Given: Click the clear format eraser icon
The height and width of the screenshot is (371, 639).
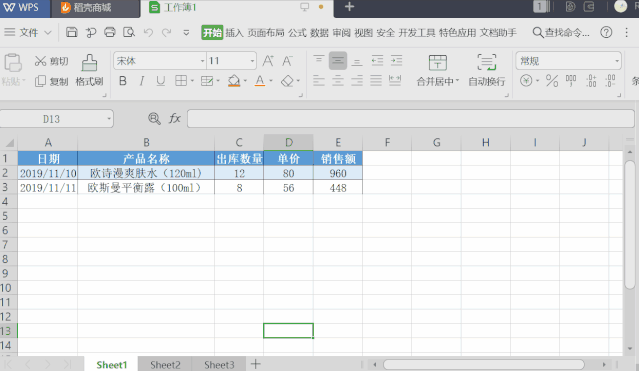Looking at the screenshot, I should (x=287, y=81).
